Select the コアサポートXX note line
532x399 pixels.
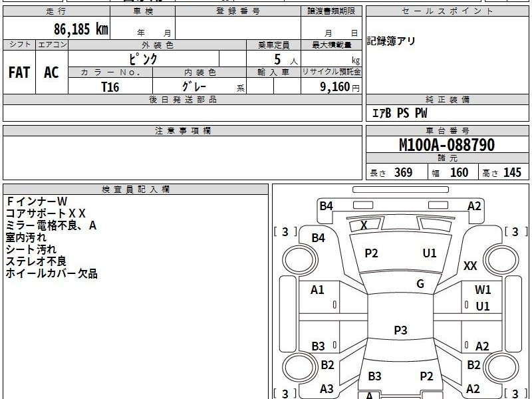(x=46, y=213)
